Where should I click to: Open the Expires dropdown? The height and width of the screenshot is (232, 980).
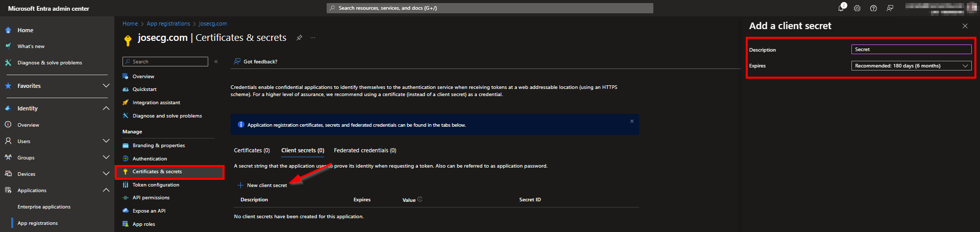click(911, 66)
